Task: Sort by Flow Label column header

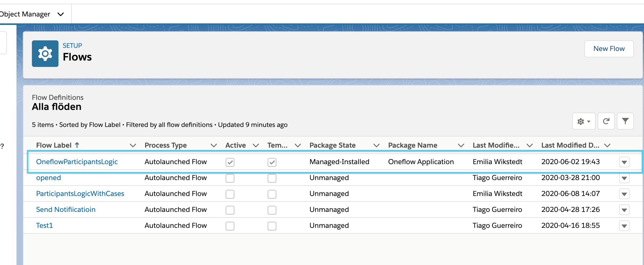Action: pos(54,145)
